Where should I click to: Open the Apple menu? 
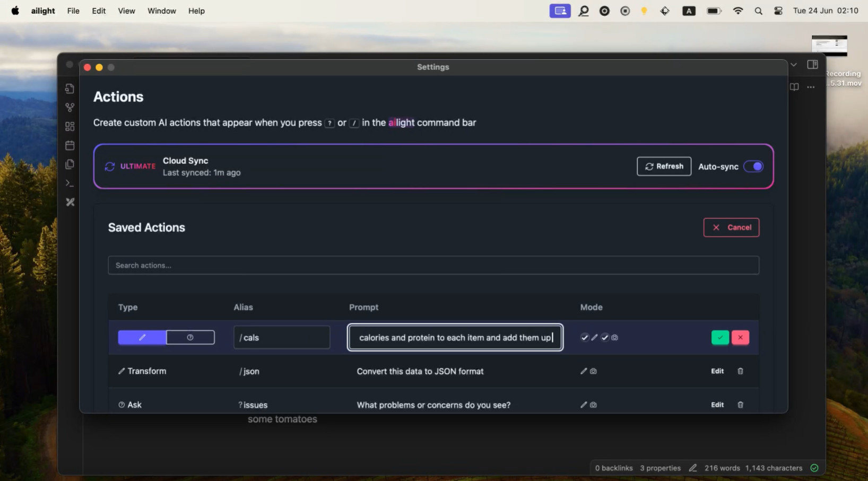point(15,11)
